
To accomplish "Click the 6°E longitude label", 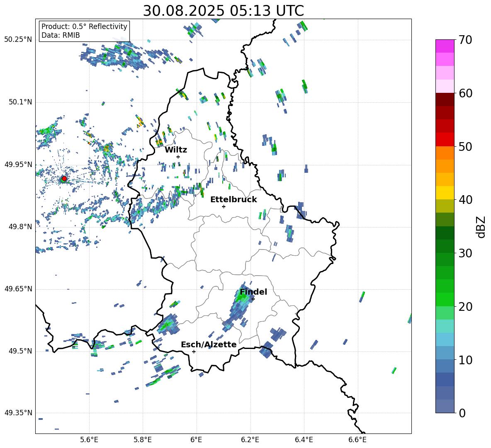I will 196,440.
